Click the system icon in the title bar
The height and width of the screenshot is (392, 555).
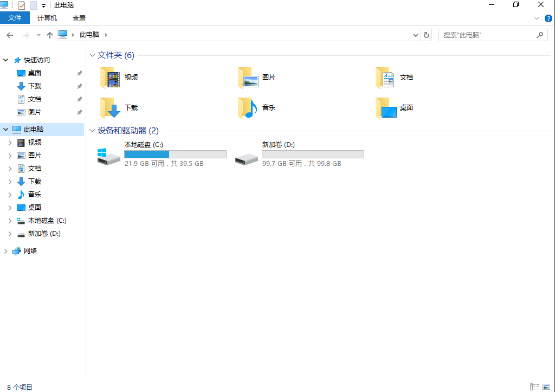coord(4,5)
